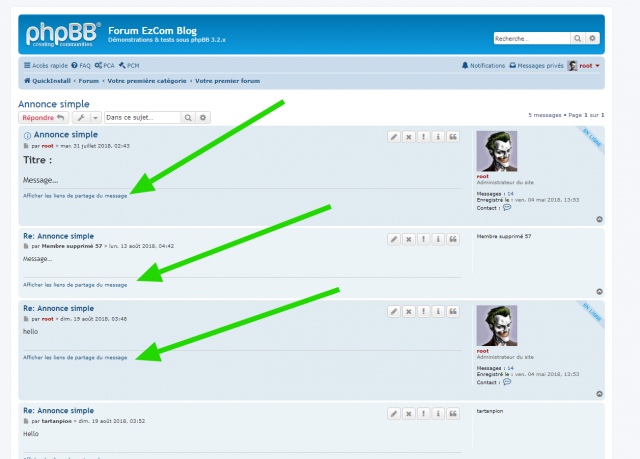Screen dimensions: 640x459
Task: Delete the first post with X icon
Action: (x=409, y=137)
